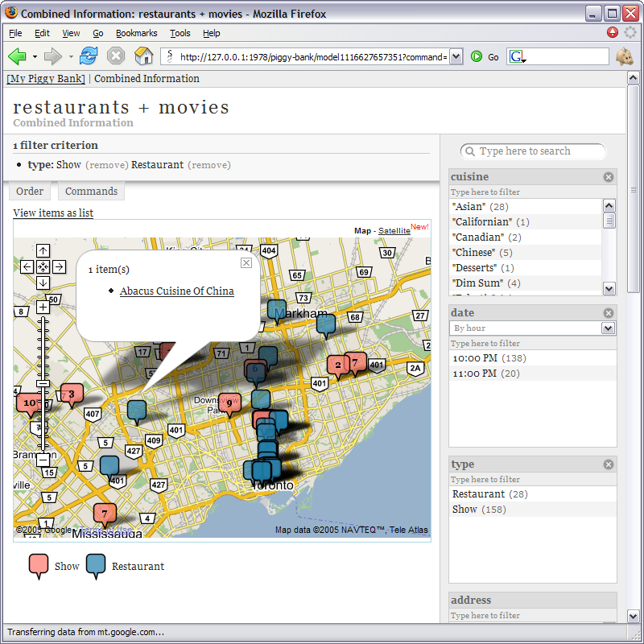
Task: Close the type facet panel
Action: pos(609,464)
